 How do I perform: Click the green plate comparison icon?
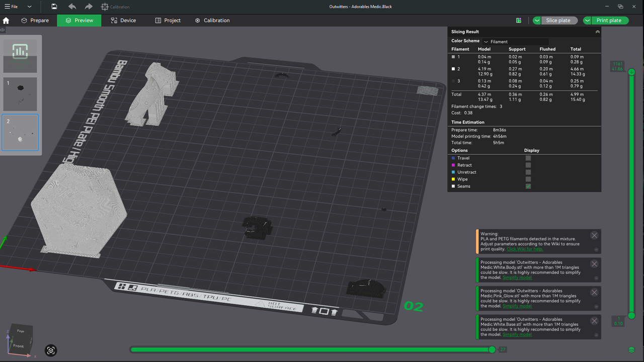[x=519, y=21]
